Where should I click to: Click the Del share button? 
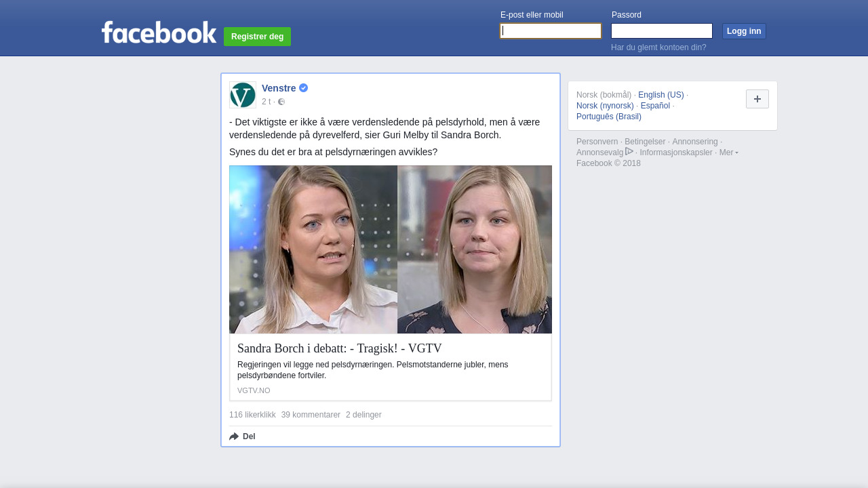(x=242, y=436)
